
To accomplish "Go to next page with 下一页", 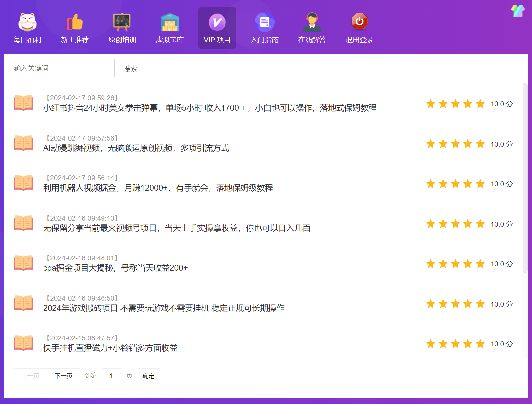I will 64,376.
